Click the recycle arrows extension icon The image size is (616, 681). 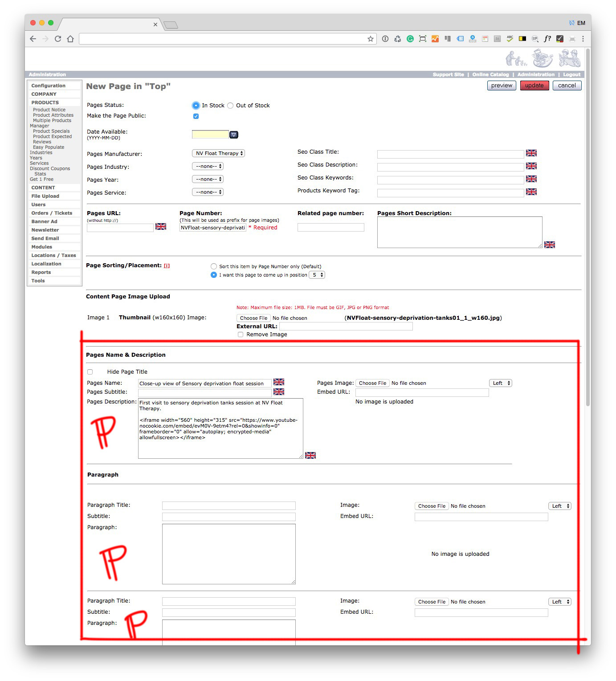[398, 39]
